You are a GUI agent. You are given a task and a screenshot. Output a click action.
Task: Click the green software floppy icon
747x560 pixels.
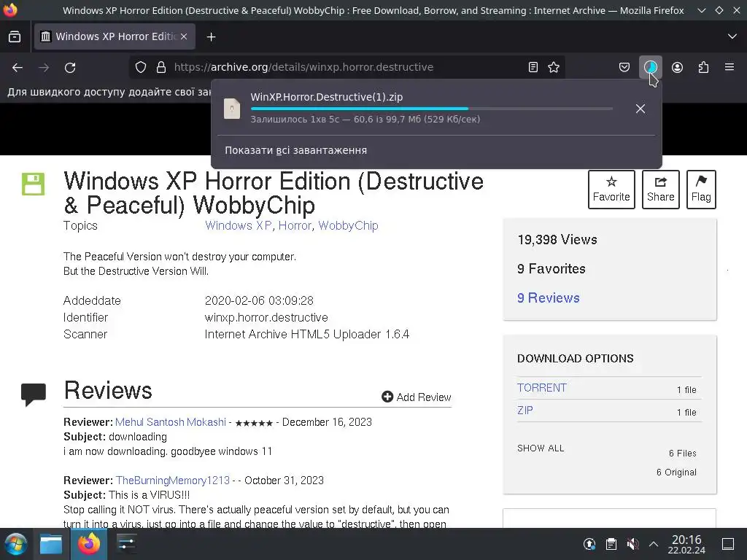[33, 184]
